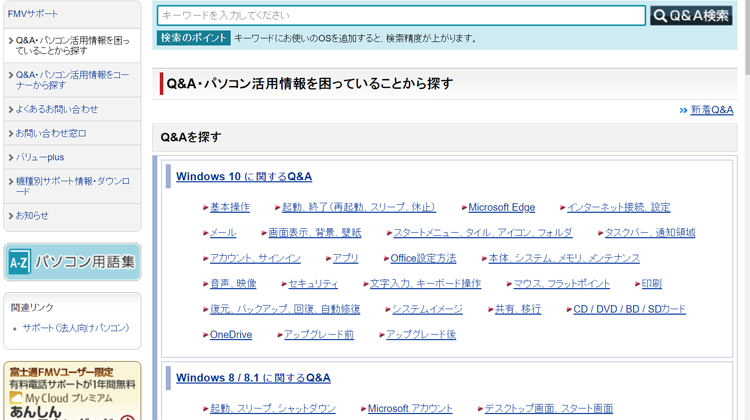Open システムイメージ link
The height and width of the screenshot is (420, 750).
(x=427, y=309)
